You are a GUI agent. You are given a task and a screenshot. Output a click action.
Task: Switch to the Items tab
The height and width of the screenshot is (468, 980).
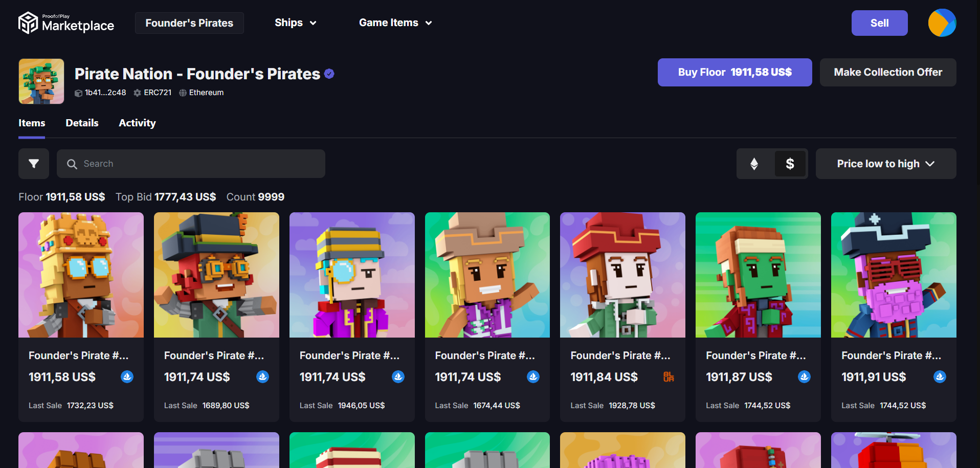click(32, 123)
